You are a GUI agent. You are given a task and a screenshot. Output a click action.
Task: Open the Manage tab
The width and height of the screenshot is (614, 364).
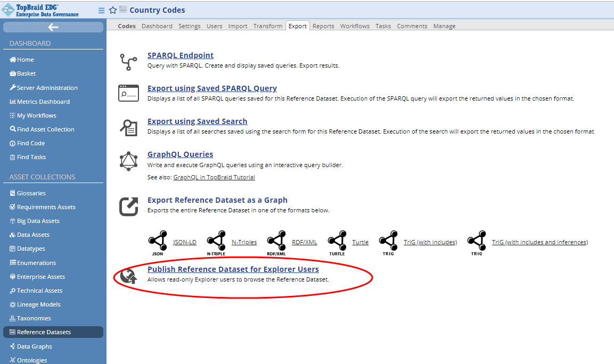[x=444, y=26]
